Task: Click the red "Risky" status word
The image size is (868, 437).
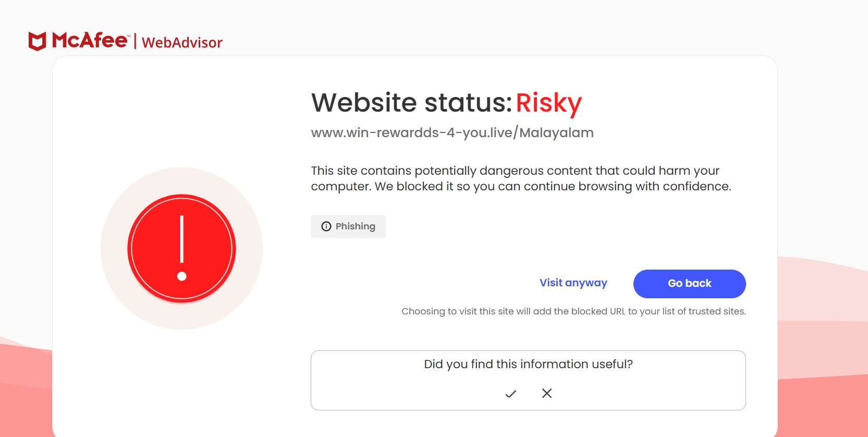Action: (548, 103)
